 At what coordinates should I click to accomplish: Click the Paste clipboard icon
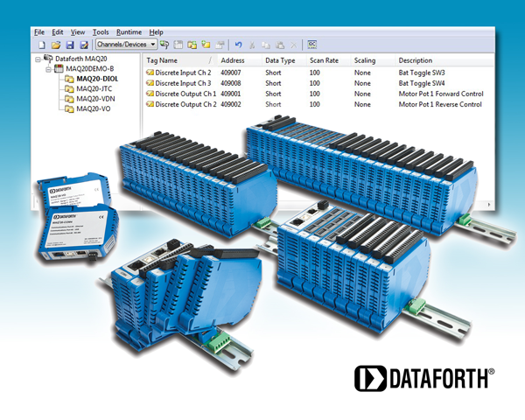coord(280,45)
